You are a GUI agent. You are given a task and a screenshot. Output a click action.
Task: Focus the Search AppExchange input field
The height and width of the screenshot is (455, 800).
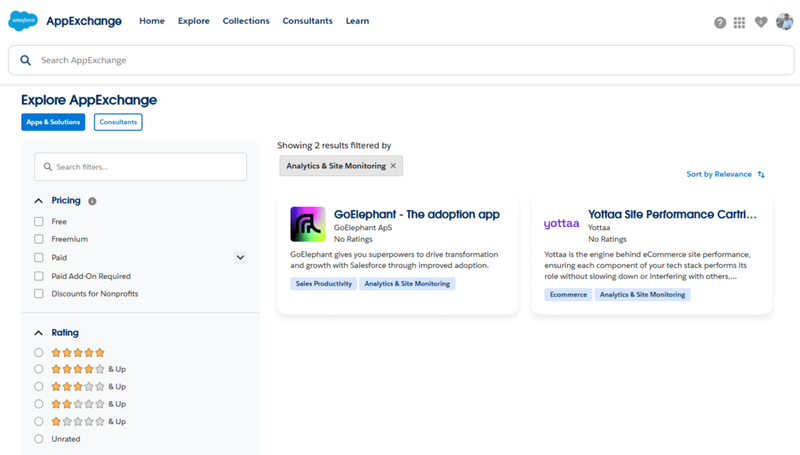click(x=401, y=60)
